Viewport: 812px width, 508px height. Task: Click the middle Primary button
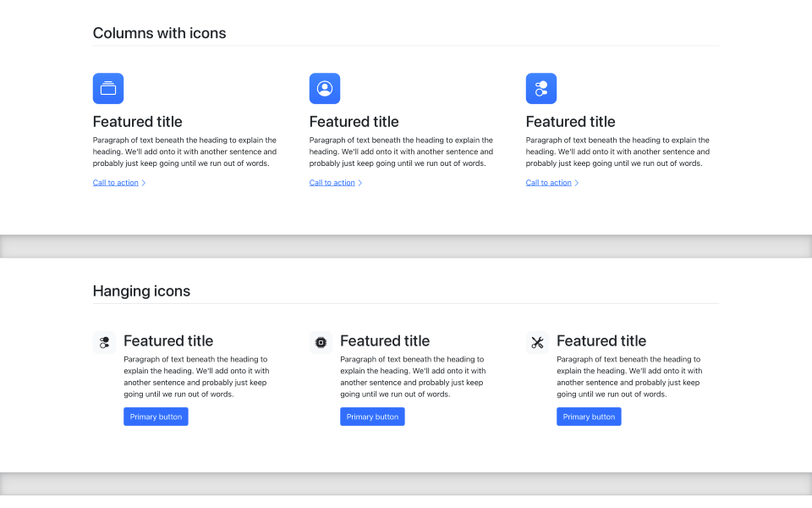pyautogui.click(x=372, y=416)
